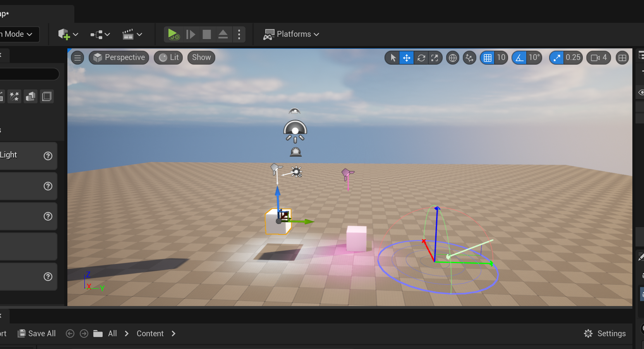The width and height of the screenshot is (644, 349).
Task: Click the Eject button in play toolbar
Action: click(x=223, y=34)
